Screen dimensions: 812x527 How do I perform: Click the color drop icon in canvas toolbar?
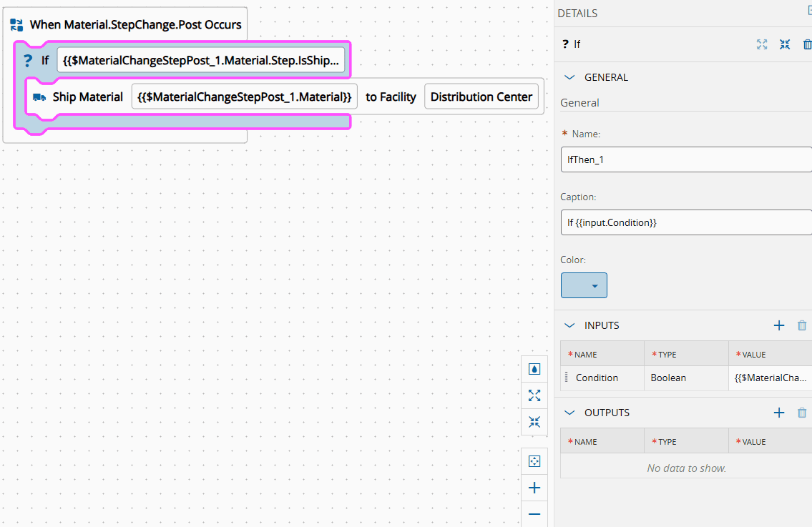click(x=534, y=369)
